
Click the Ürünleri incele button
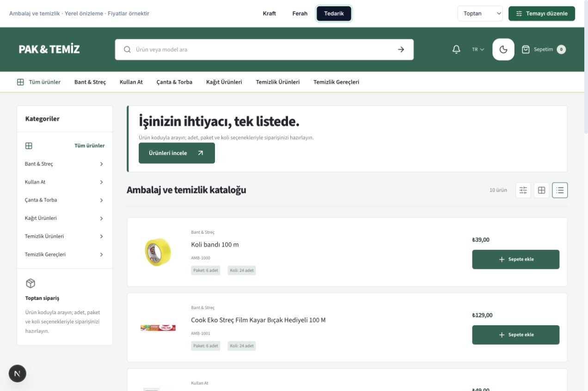pyautogui.click(x=177, y=153)
